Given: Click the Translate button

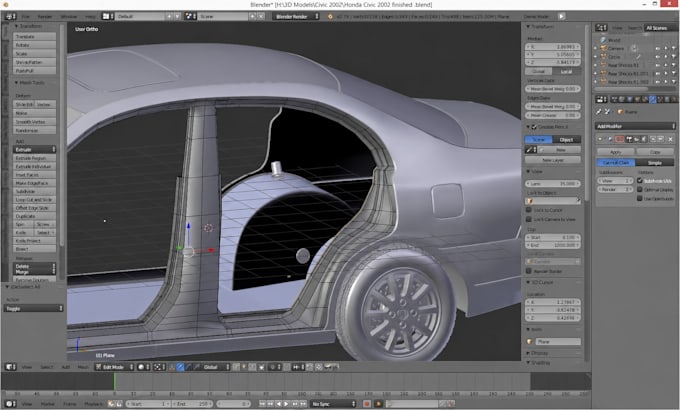Looking at the screenshot, I should pos(35,37).
